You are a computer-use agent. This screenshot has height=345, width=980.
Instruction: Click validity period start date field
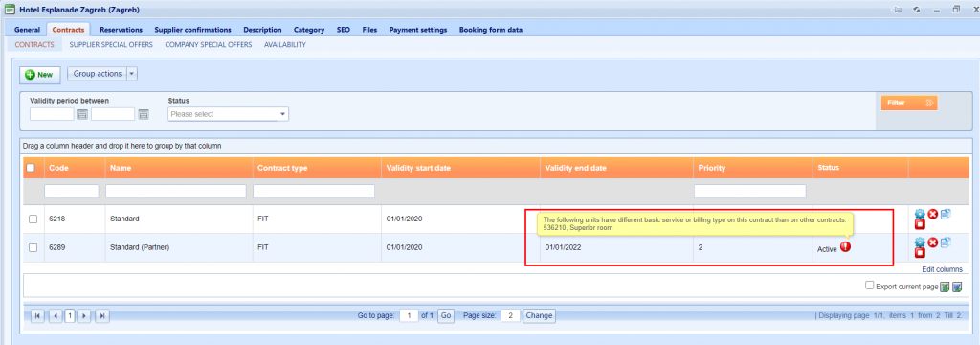52,114
